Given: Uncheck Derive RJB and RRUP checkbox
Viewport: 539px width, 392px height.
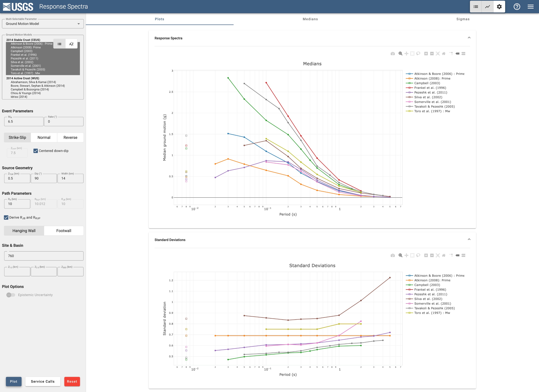Looking at the screenshot, I should 6,218.
